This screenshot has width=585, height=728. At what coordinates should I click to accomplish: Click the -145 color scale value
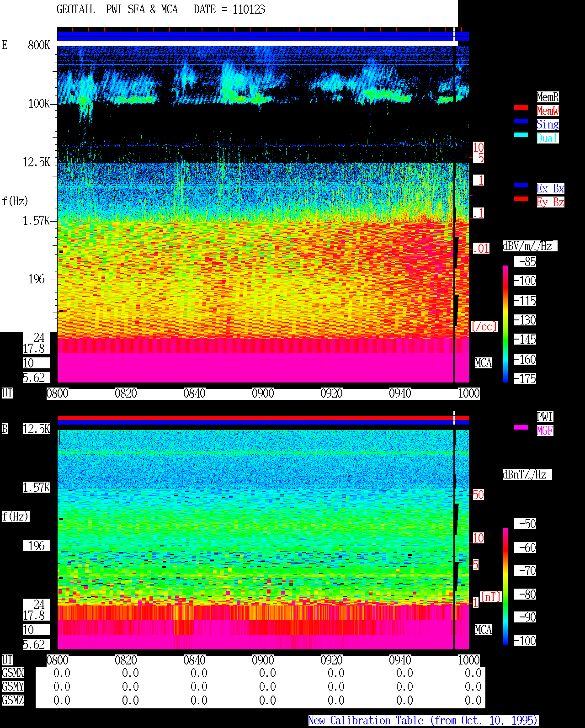pyautogui.click(x=525, y=339)
